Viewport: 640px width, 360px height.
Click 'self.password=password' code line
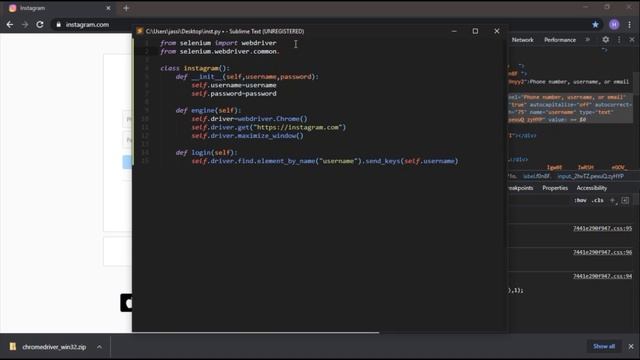coord(234,93)
